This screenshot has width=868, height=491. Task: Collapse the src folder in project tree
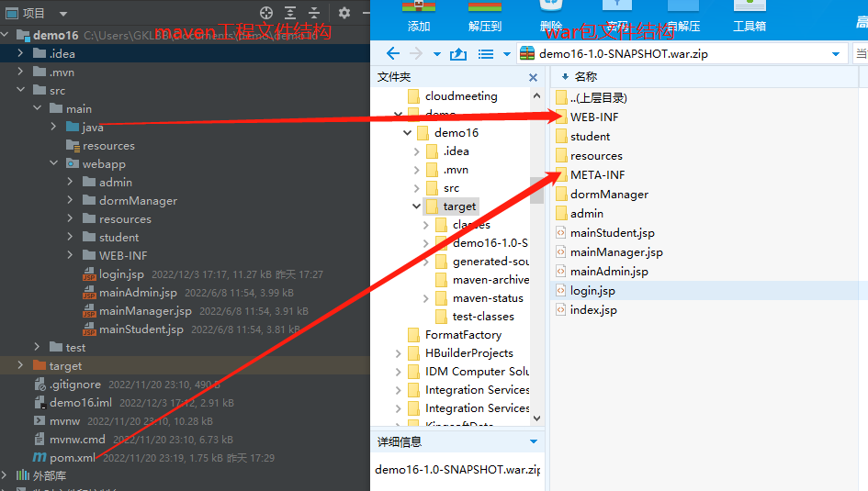tap(20, 90)
